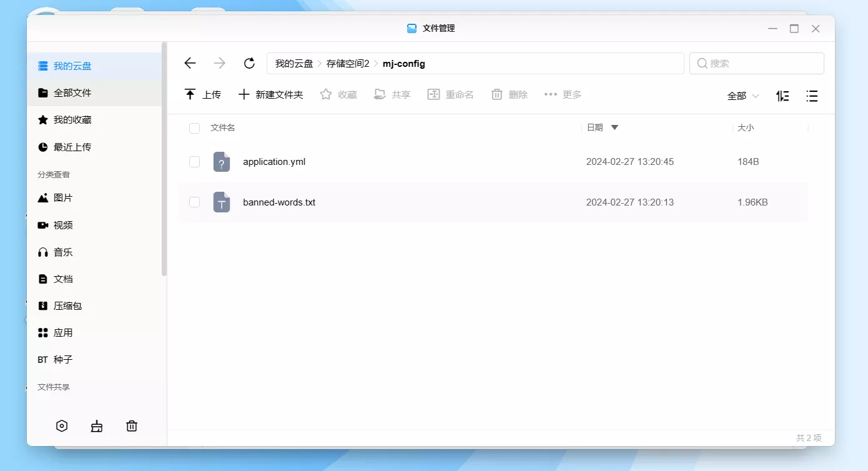Click the rename icon in toolbar

tap(433, 94)
